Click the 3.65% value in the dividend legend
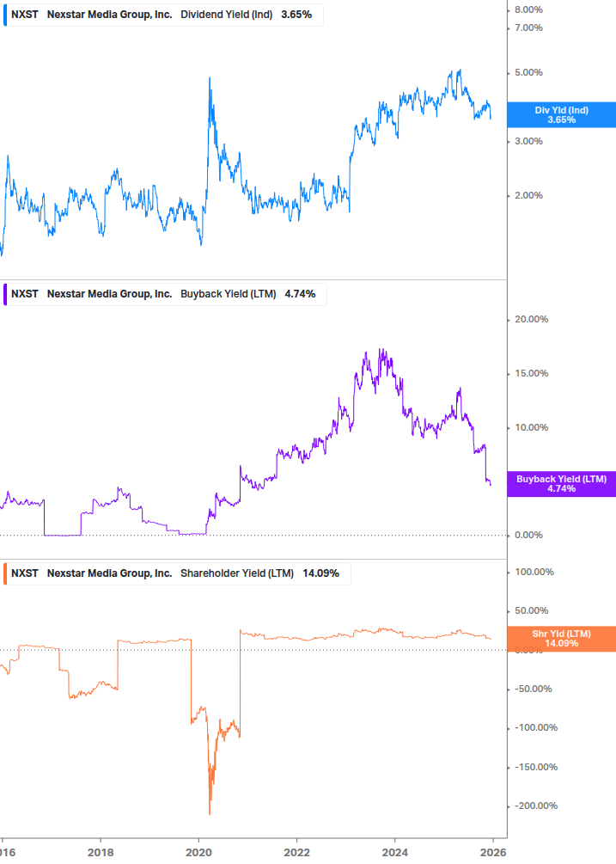 click(x=296, y=15)
